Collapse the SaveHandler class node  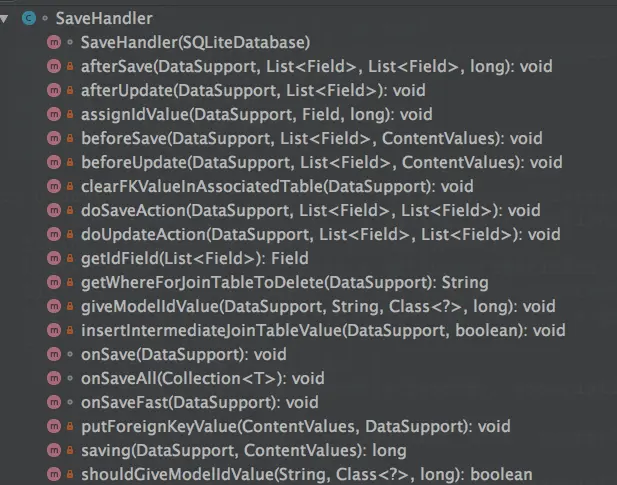(x=8, y=17)
